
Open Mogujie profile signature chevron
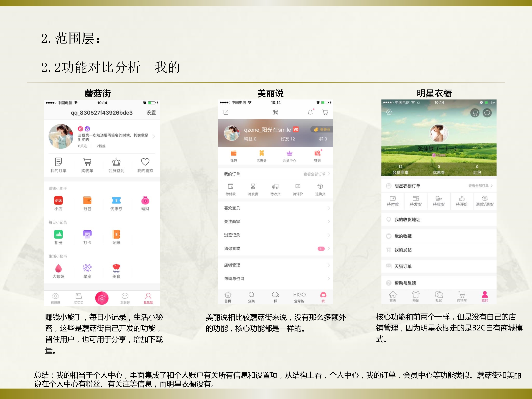pyautogui.click(x=154, y=137)
